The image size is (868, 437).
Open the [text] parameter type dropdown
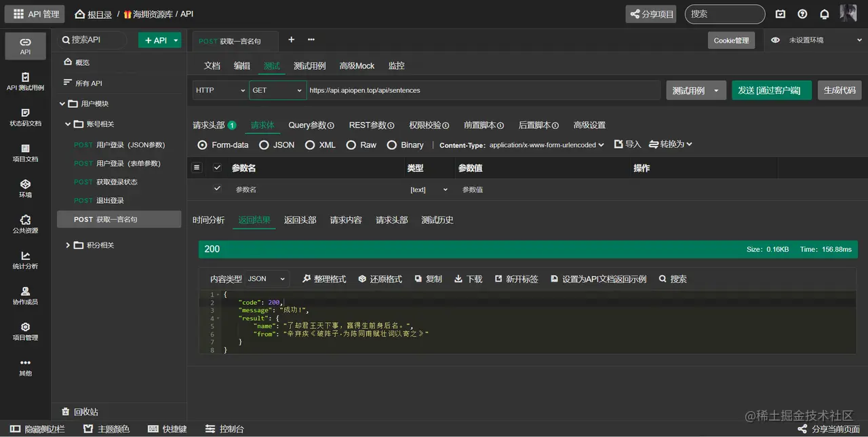(x=429, y=190)
